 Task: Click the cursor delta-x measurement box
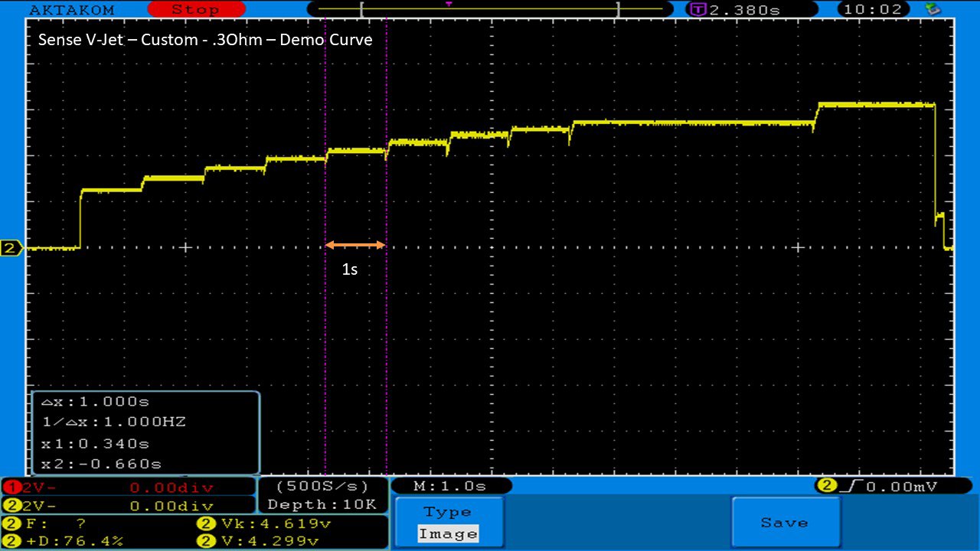point(145,432)
